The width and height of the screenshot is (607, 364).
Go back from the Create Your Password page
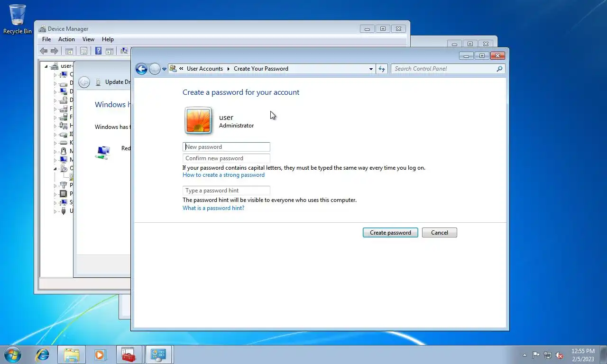click(141, 69)
